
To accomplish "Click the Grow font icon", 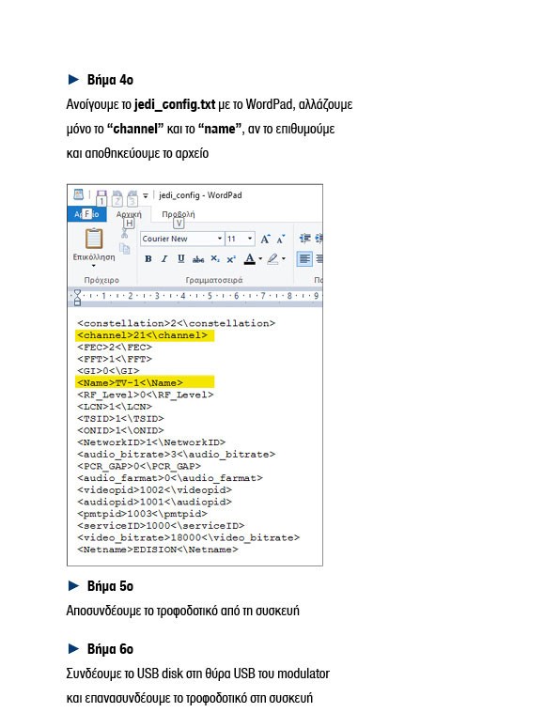I will (x=265, y=239).
